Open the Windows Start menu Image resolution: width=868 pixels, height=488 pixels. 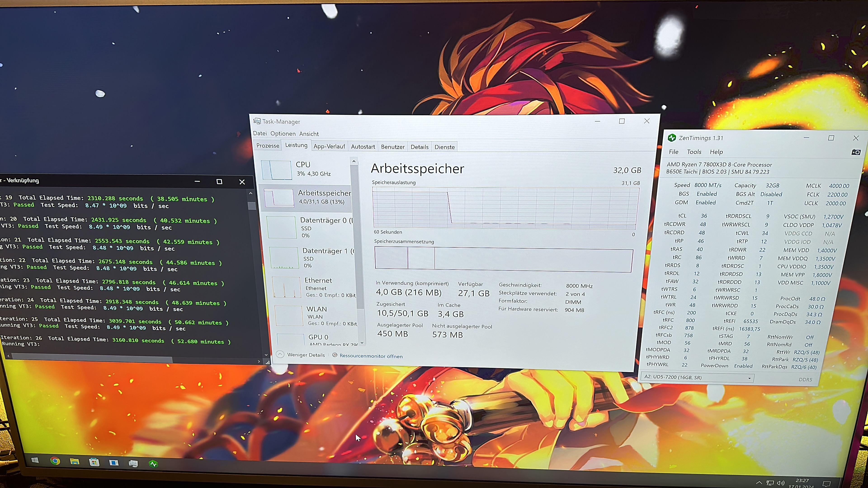coord(35,460)
